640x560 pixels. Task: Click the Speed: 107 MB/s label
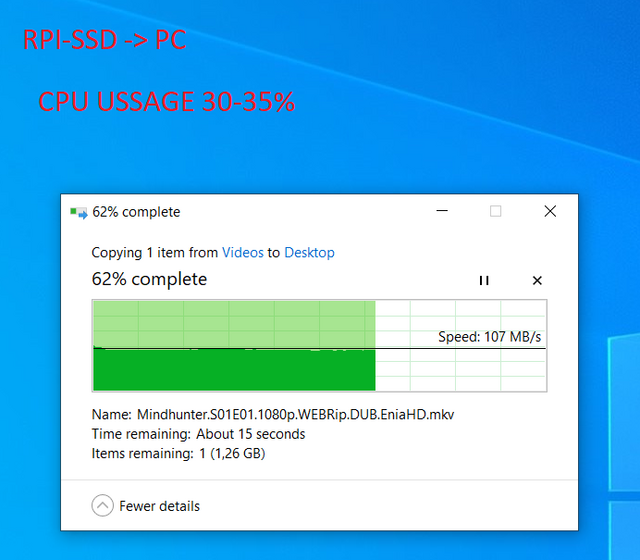tap(489, 337)
